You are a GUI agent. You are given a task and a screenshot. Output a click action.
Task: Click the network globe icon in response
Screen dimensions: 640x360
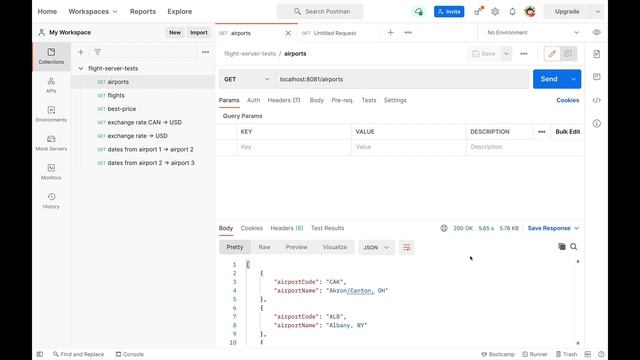click(444, 228)
